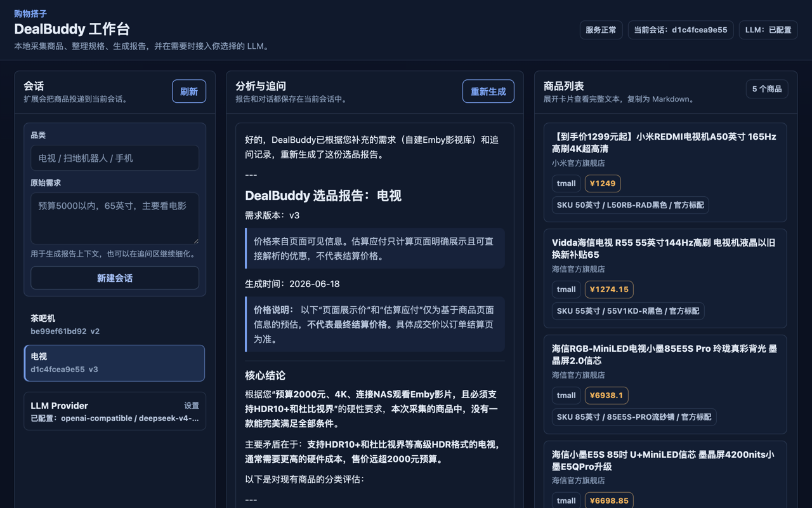Click the SKU 55英寸 / 55V1KD-R黑色 tag

click(x=628, y=311)
